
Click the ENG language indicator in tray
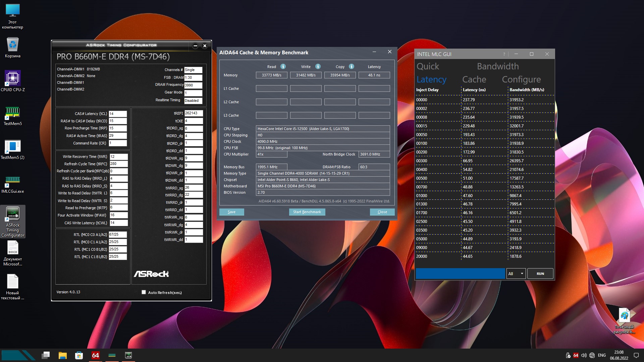pos(602,355)
